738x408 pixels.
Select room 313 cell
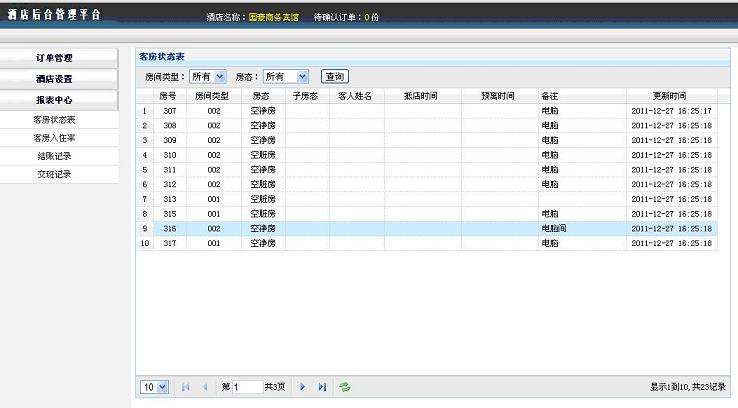click(x=170, y=199)
